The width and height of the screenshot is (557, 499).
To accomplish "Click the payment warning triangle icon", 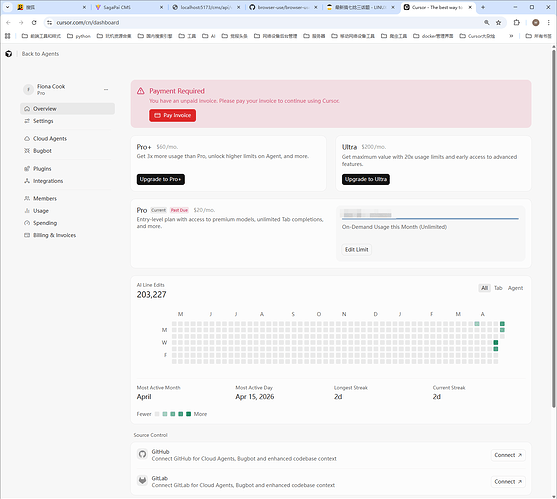I will (141, 91).
